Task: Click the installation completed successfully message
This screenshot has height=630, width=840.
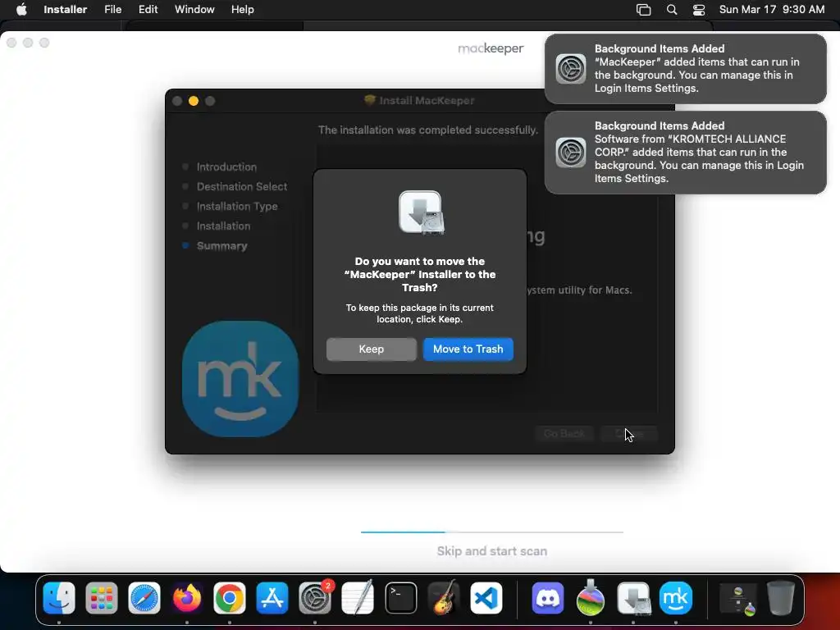Action: [x=427, y=130]
